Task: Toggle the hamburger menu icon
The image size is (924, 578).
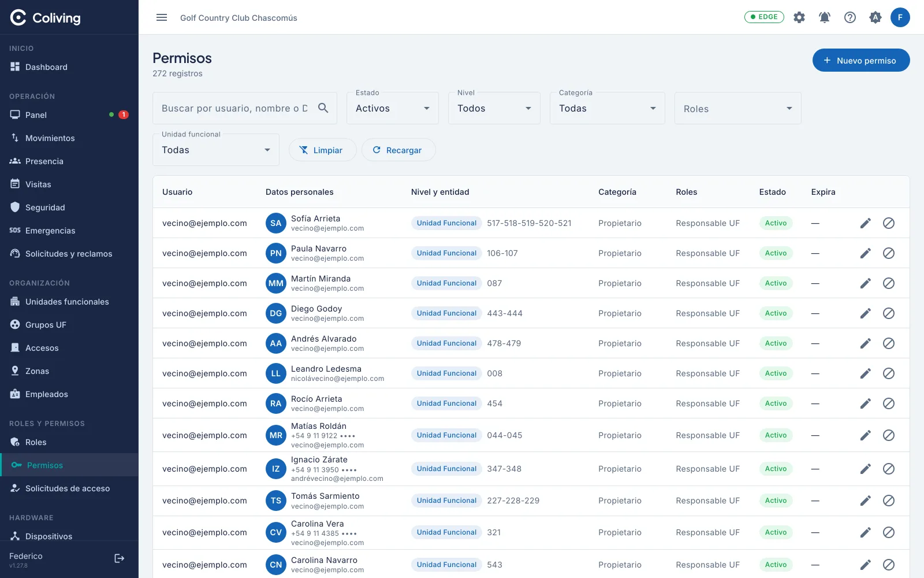Action: pos(162,17)
